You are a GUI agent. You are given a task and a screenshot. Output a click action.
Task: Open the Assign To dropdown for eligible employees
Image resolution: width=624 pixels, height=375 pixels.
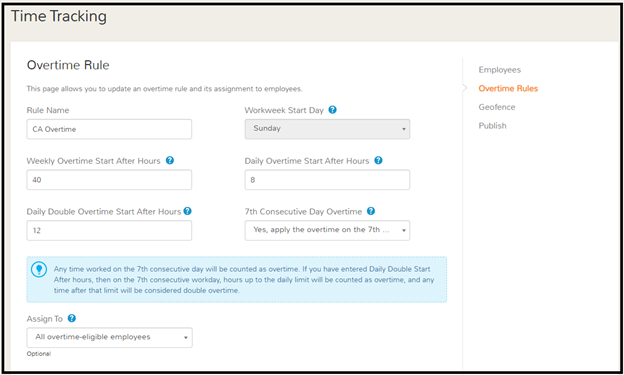point(109,337)
